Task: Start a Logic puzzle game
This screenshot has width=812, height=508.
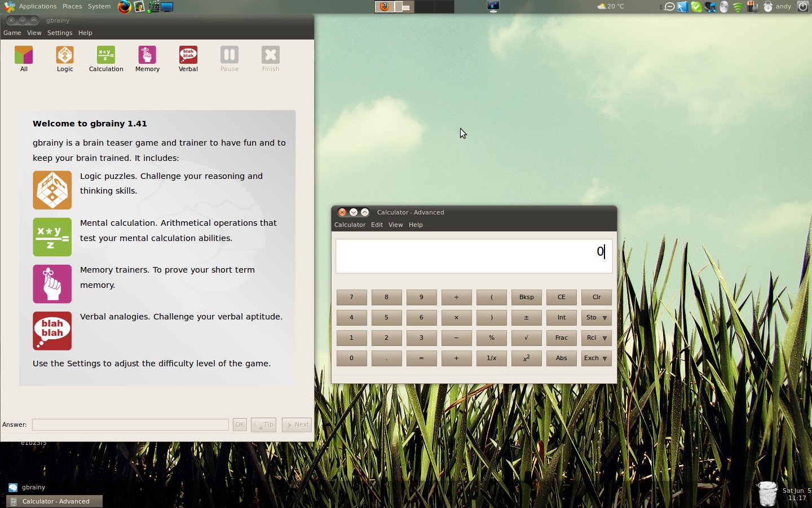Action: point(65,59)
